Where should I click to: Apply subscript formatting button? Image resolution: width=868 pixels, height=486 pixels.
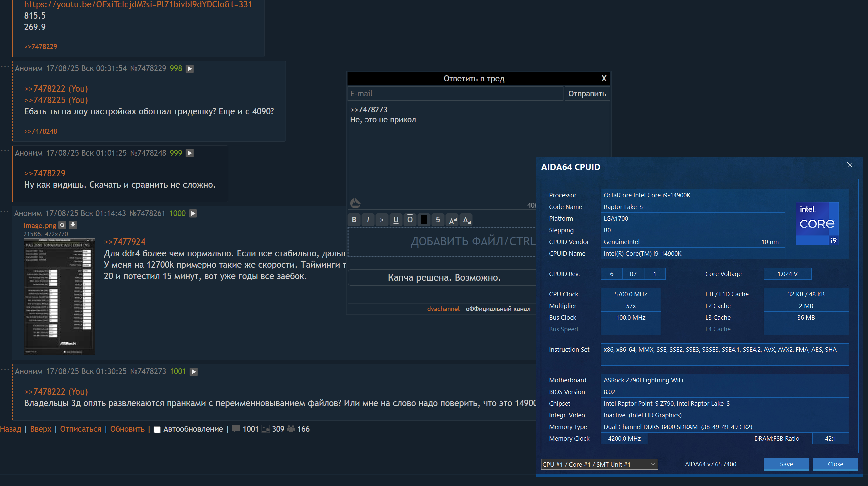(x=467, y=220)
